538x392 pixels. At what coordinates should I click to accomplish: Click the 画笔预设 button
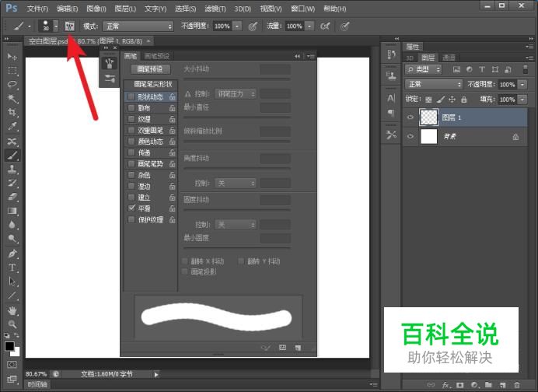[x=150, y=69]
